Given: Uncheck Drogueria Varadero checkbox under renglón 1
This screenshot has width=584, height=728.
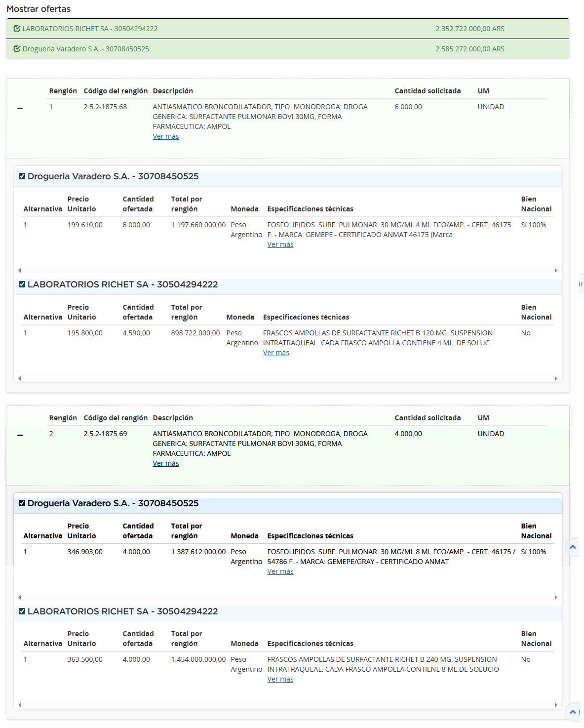Looking at the screenshot, I should (22, 176).
